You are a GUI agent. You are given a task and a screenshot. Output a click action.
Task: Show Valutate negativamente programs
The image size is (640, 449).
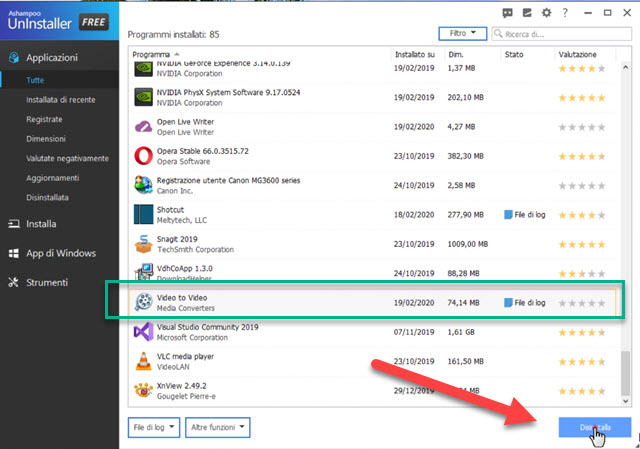67,158
